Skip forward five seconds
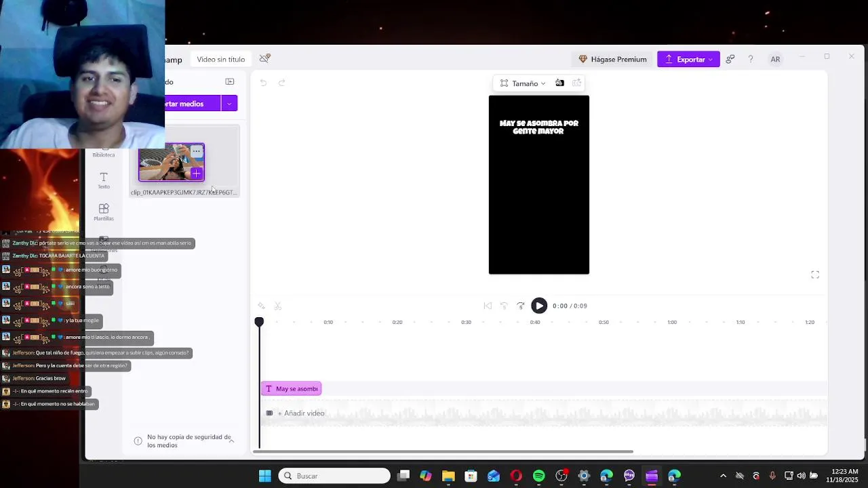 520,306
